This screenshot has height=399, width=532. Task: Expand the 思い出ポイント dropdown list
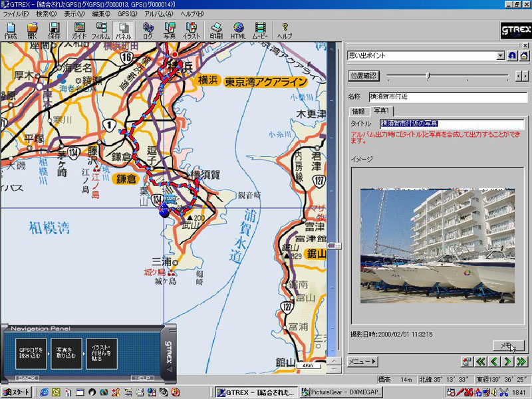tap(500, 56)
